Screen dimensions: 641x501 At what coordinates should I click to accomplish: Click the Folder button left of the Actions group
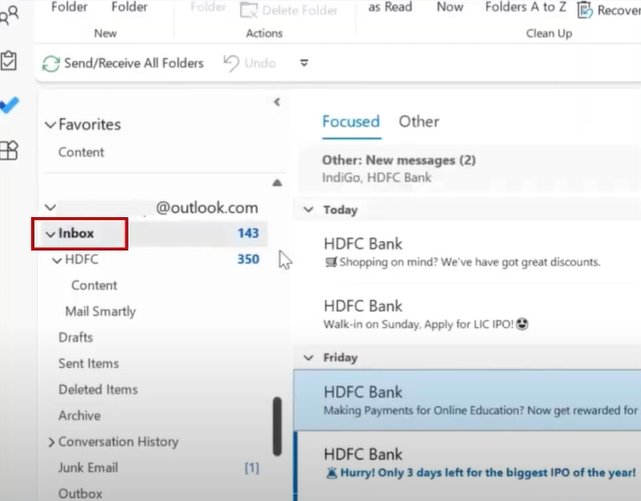tap(129, 7)
